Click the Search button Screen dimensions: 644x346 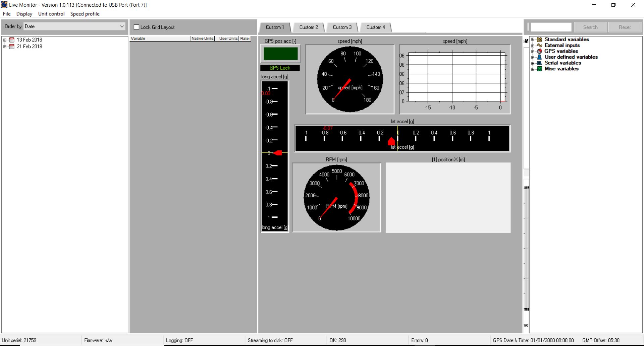coord(590,27)
